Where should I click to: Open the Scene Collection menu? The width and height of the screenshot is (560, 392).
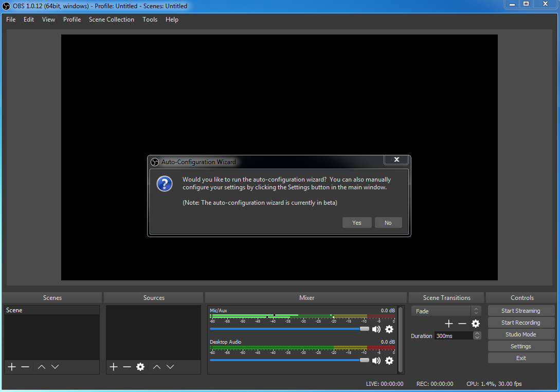click(111, 20)
